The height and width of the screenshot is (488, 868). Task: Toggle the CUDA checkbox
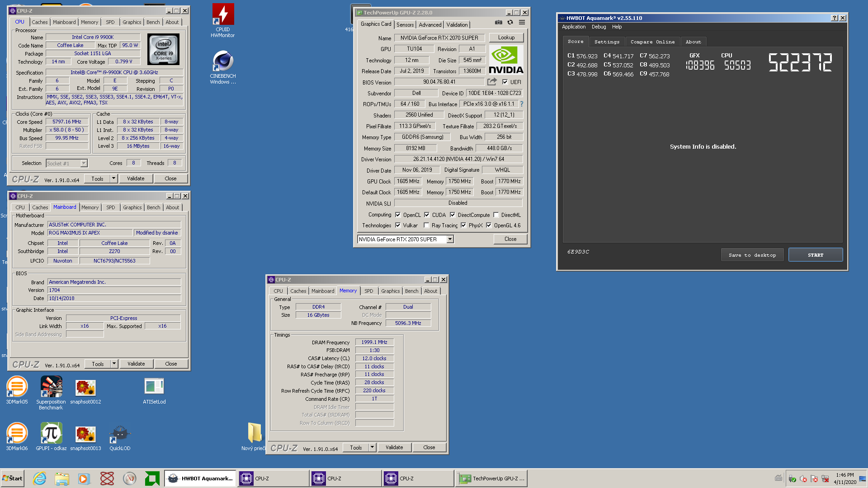pos(427,215)
